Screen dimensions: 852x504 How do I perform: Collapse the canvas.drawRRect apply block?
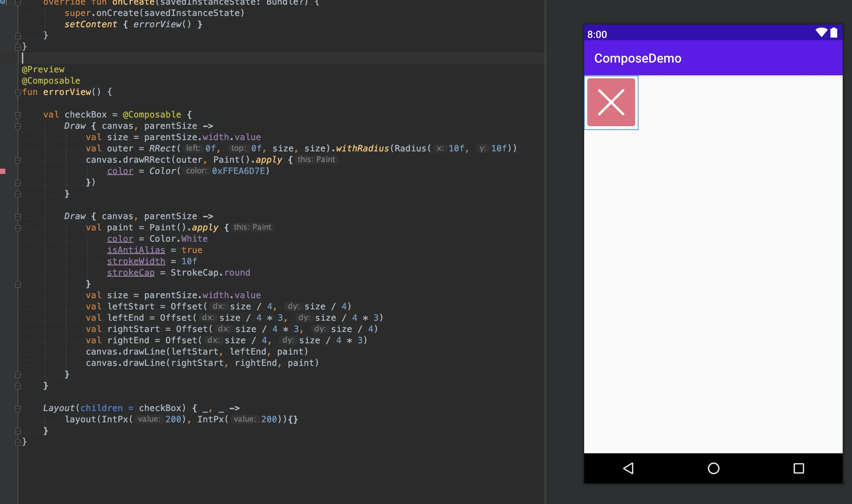tap(18, 160)
